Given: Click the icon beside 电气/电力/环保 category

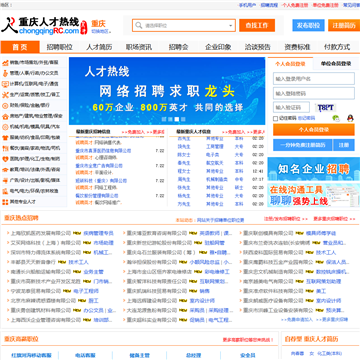Looking at the screenshot, I should pyautogui.click(x=5, y=191).
